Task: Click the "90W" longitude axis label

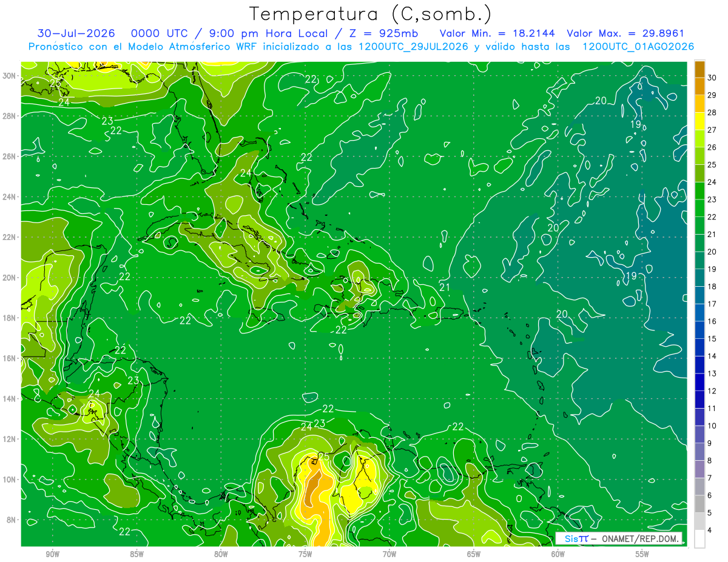Action: (x=53, y=554)
